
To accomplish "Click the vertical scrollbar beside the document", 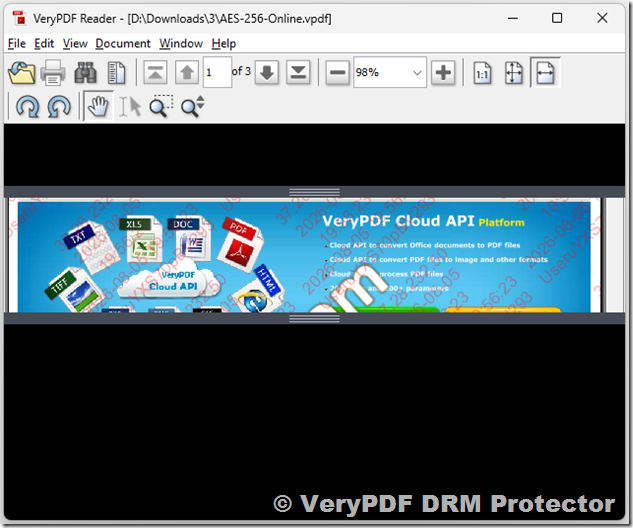I will coord(616,255).
